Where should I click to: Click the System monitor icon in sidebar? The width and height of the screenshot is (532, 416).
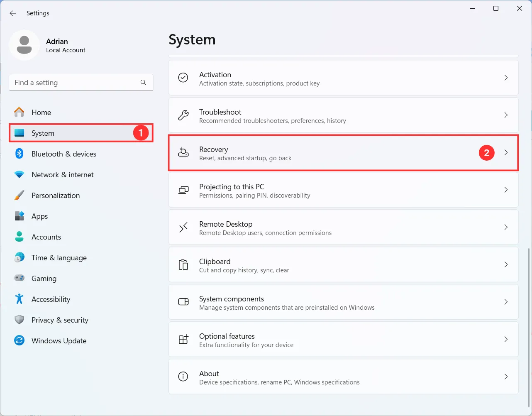[x=19, y=133]
